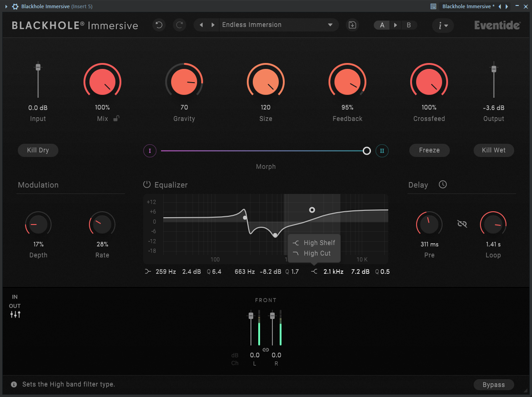Click the Feedback knob

pos(347,82)
